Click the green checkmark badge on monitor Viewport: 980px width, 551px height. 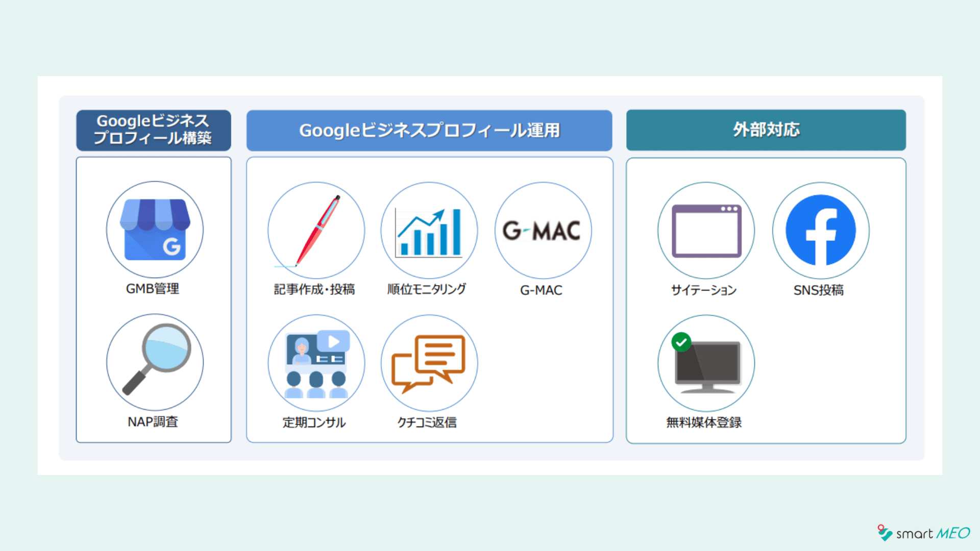click(x=681, y=342)
